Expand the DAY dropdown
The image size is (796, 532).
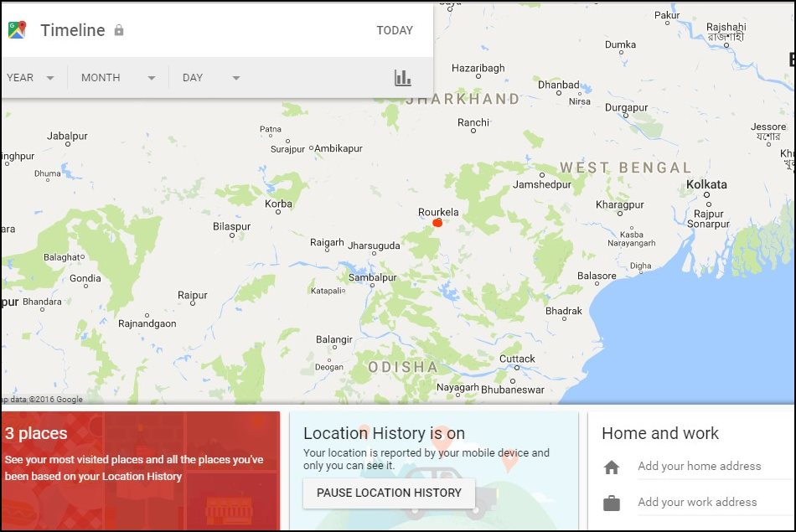coord(210,78)
